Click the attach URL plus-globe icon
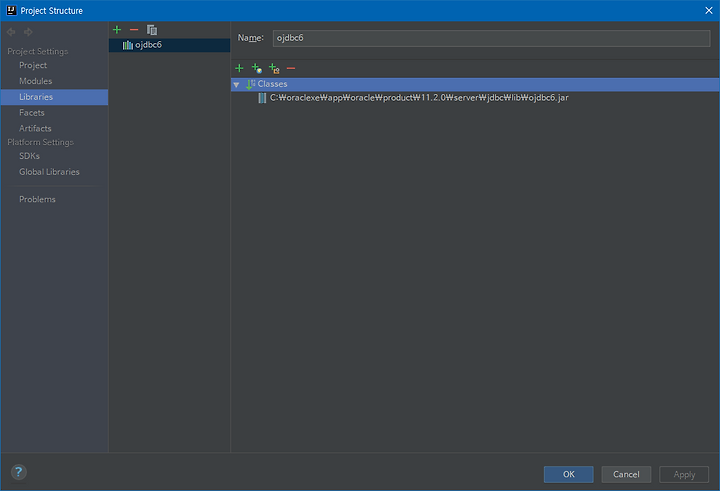The height and width of the screenshot is (491, 720). pyautogui.click(x=257, y=68)
